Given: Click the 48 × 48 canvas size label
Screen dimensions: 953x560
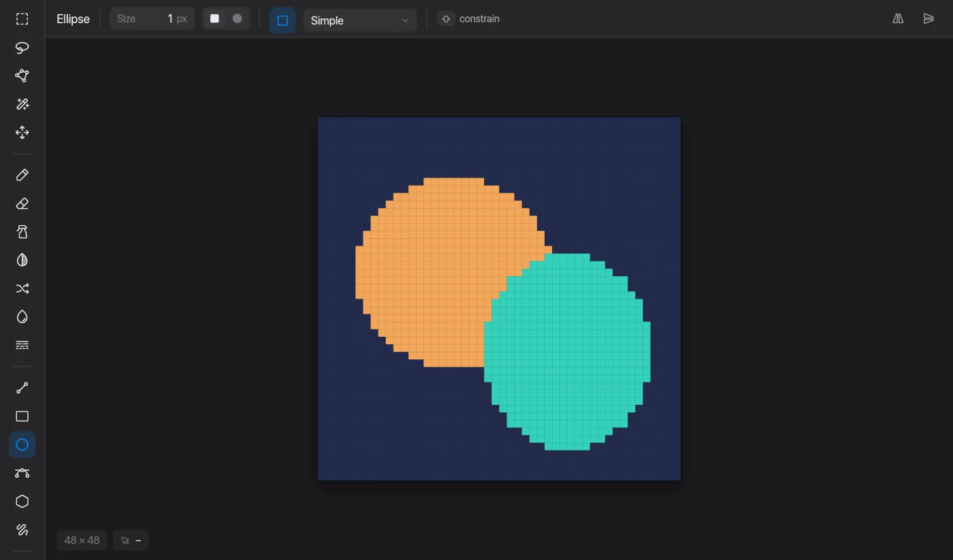Looking at the screenshot, I should (82, 540).
